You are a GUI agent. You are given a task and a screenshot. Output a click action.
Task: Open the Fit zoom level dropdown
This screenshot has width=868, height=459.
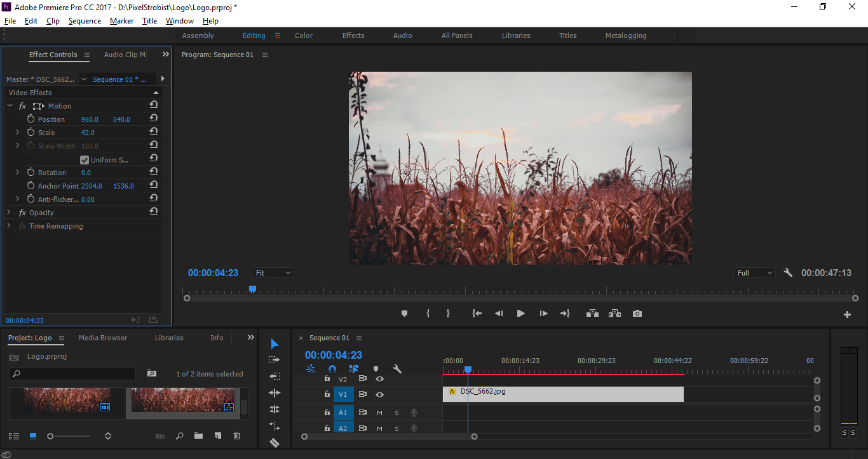(272, 272)
